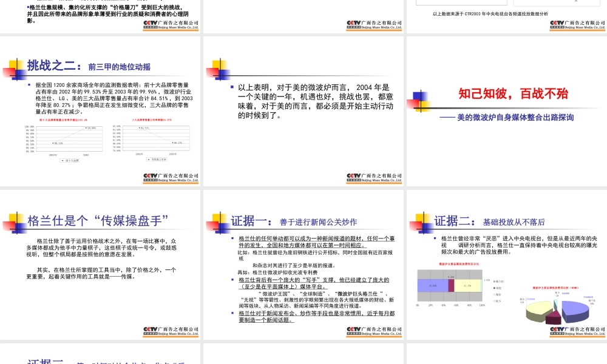Click the underlined text 格兰仕对于新闻发布会、炒作等手段

(x=317, y=317)
